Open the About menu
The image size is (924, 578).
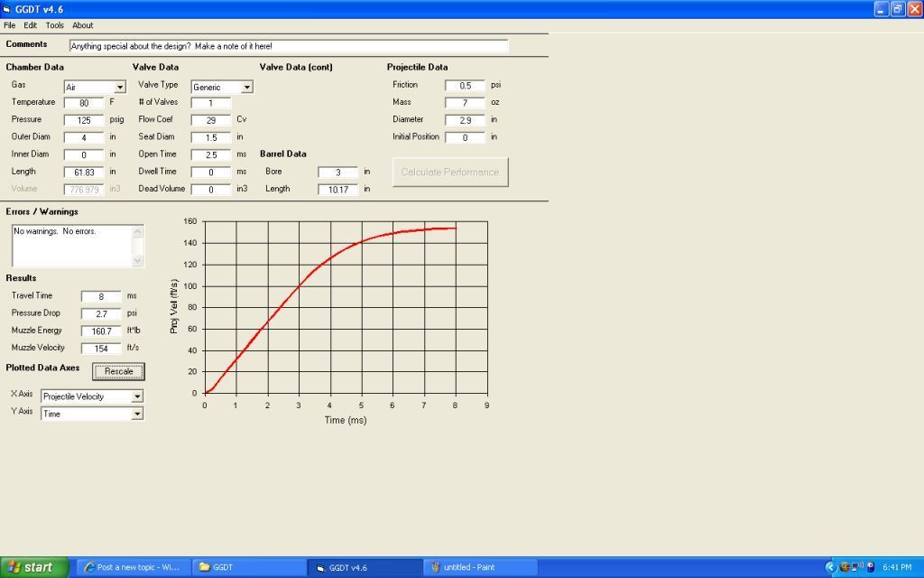pos(82,25)
